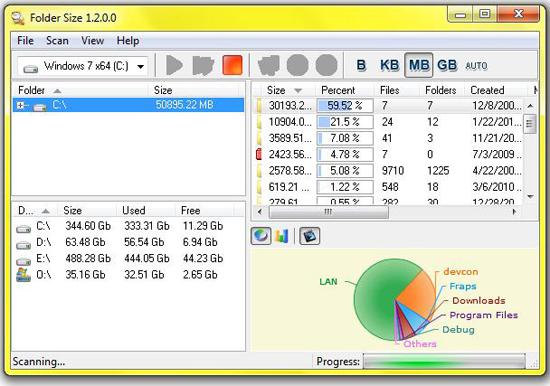
Task: Select the C:\ drive in drives list
Action: point(128,226)
